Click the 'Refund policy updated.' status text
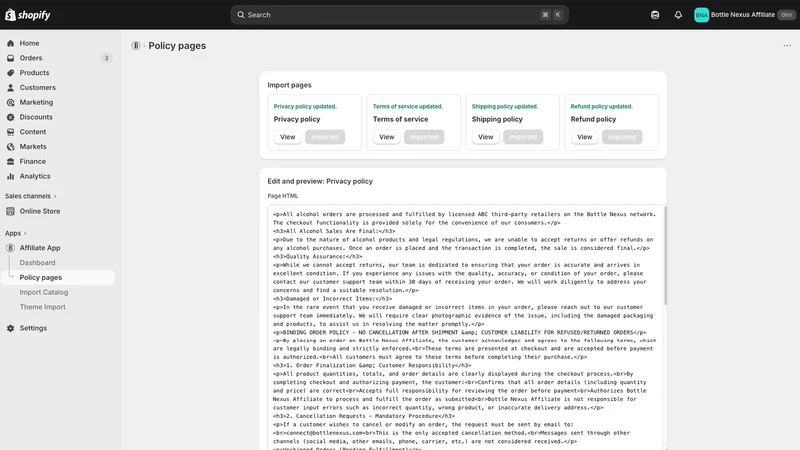The height and width of the screenshot is (450, 800). click(x=602, y=107)
